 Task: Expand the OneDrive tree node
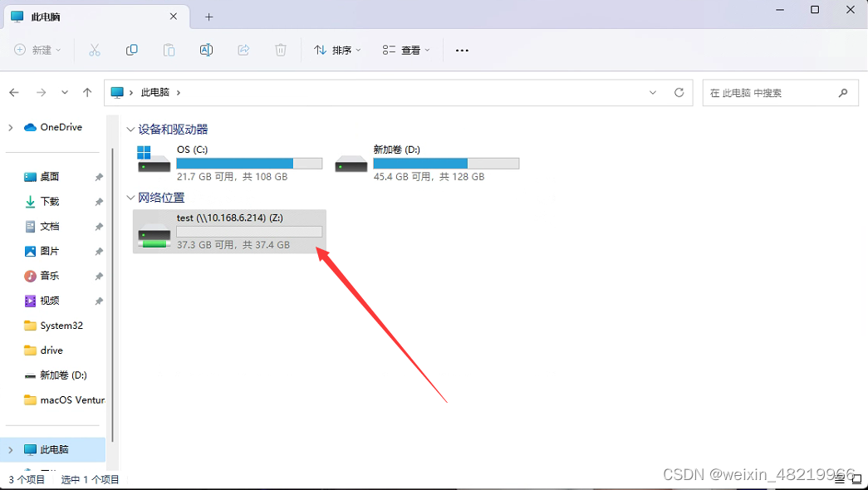[11, 127]
